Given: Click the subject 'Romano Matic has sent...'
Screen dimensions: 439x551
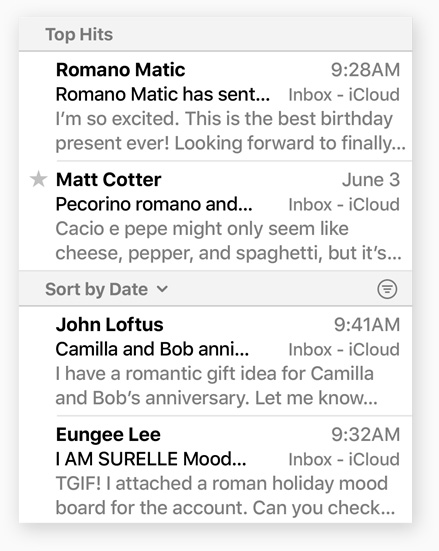Looking at the screenshot, I should pyautogui.click(x=163, y=95).
